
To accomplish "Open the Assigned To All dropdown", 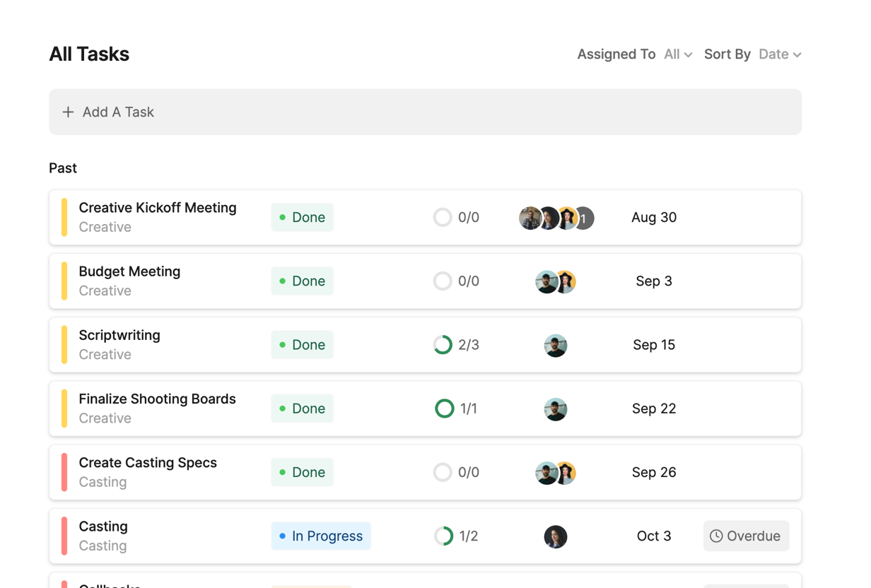I will tap(677, 54).
